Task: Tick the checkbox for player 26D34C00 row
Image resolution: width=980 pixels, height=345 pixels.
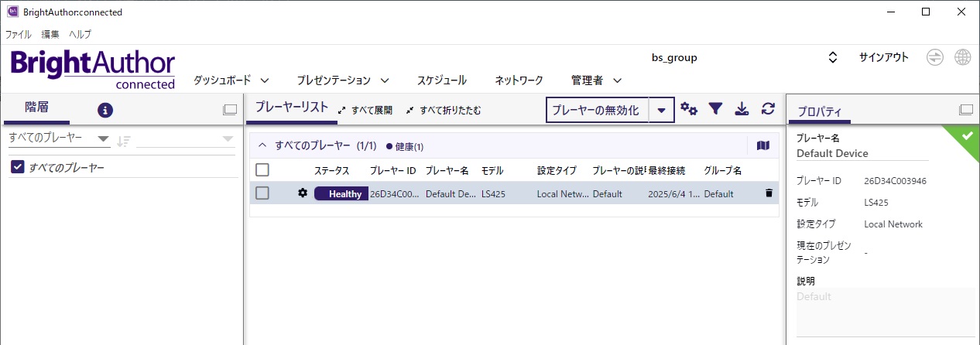Action: click(x=262, y=193)
